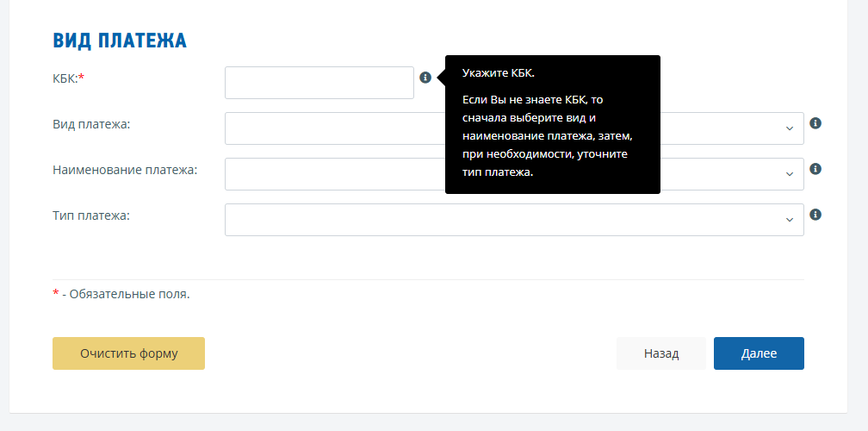Click the info icon next to КБК field

(425, 78)
